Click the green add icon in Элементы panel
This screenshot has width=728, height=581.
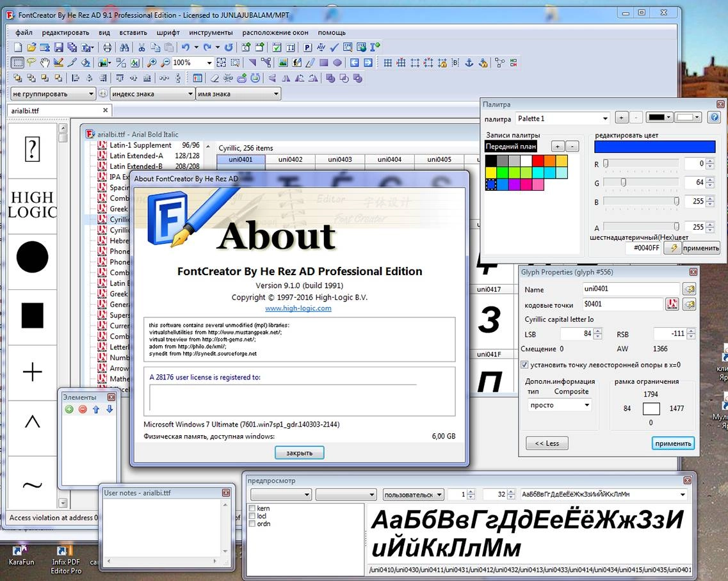(69, 410)
